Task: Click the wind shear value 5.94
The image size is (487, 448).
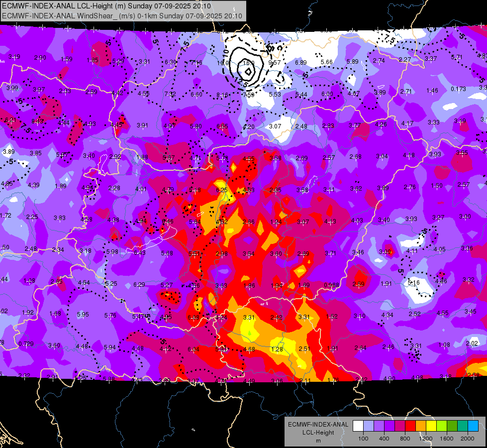Action: pos(109,347)
